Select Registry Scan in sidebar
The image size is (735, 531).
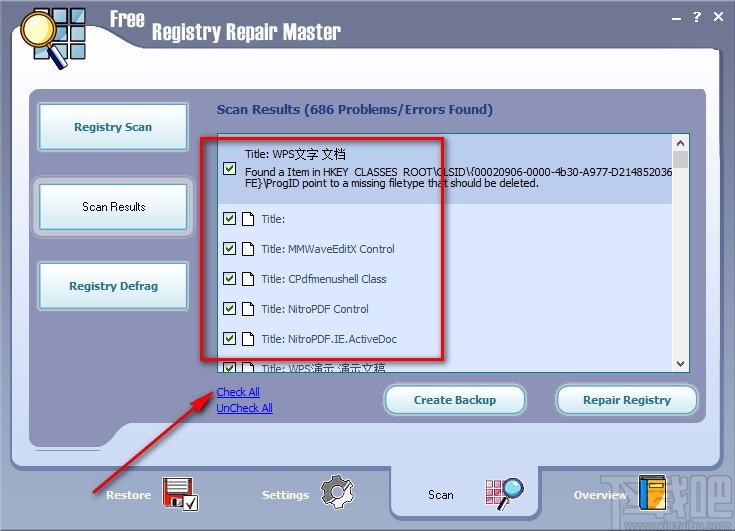click(113, 127)
